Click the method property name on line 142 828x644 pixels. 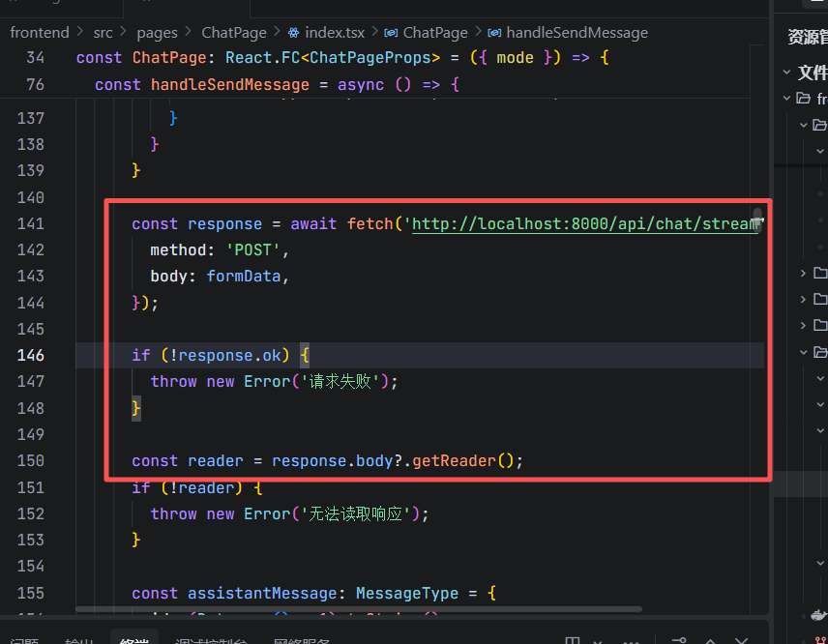pyautogui.click(x=178, y=249)
